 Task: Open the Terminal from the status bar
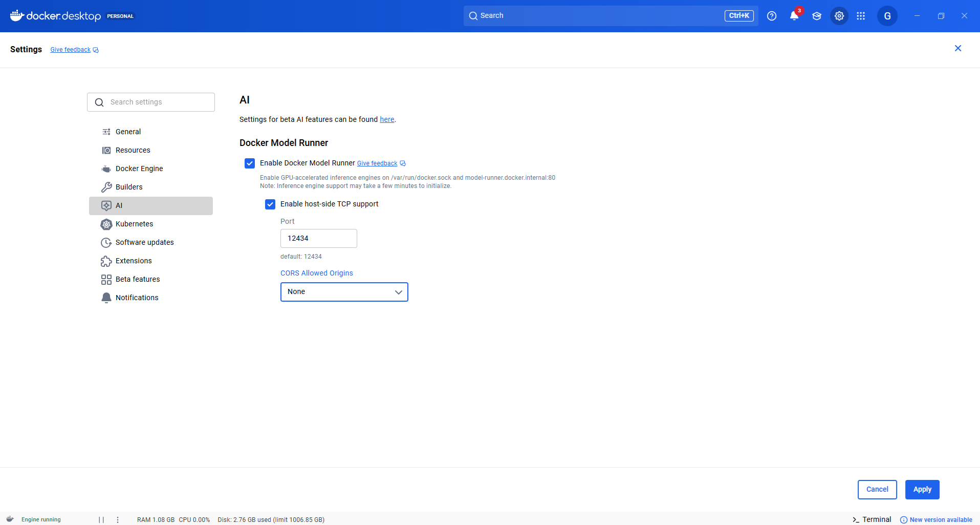872,519
